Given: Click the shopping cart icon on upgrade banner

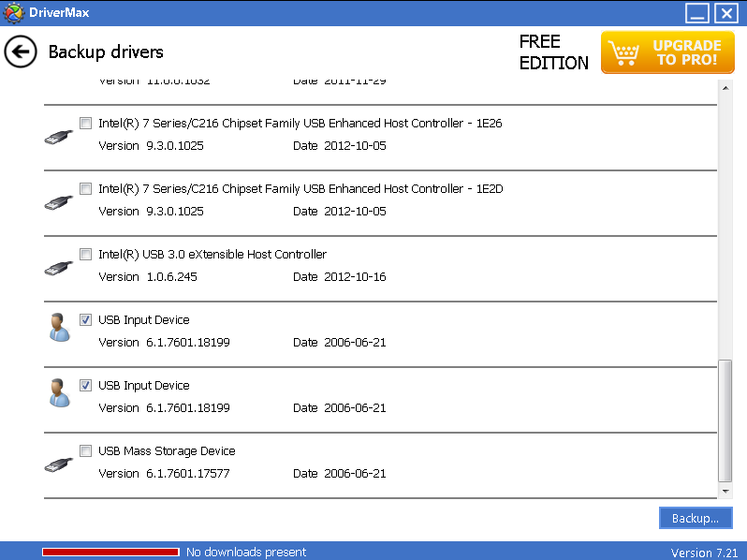Looking at the screenshot, I should [623, 52].
